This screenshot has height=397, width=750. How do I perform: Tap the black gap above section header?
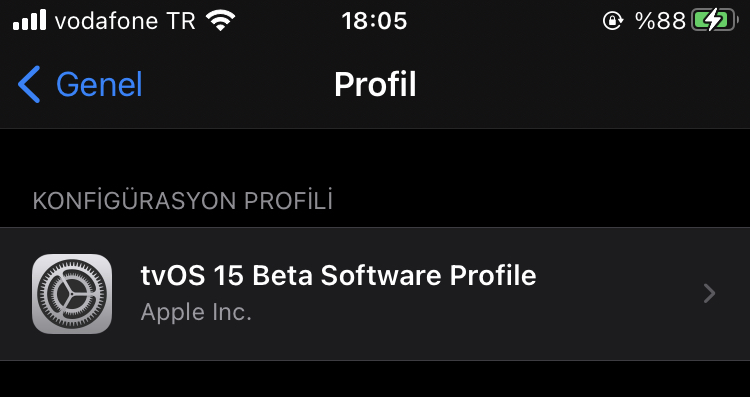tap(375, 158)
